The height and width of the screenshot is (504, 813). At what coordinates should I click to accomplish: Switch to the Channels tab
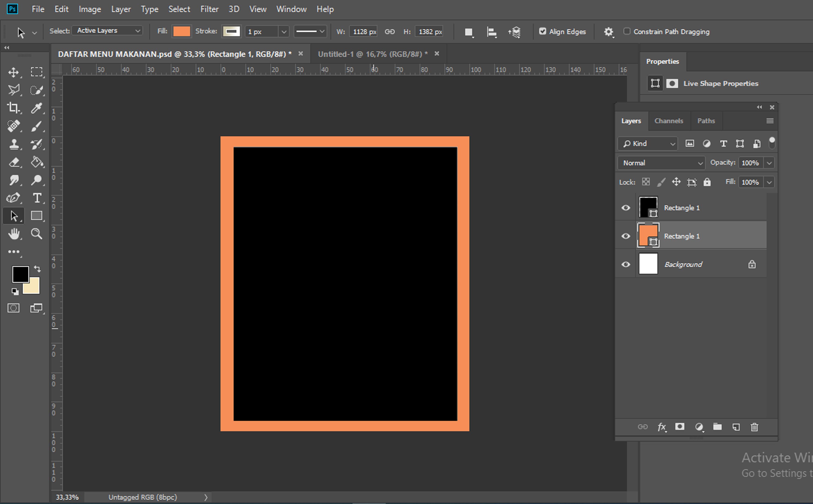pyautogui.click(x=668, y=121)
